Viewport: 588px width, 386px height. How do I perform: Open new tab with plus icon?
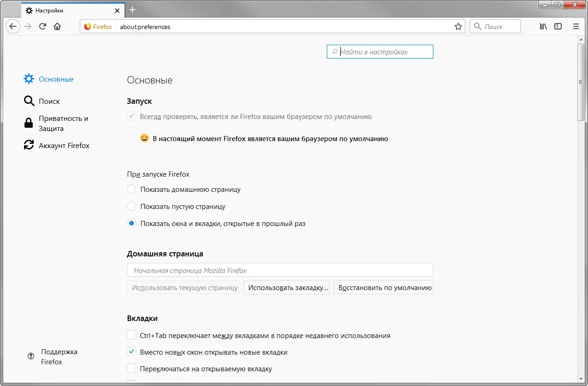132,10
